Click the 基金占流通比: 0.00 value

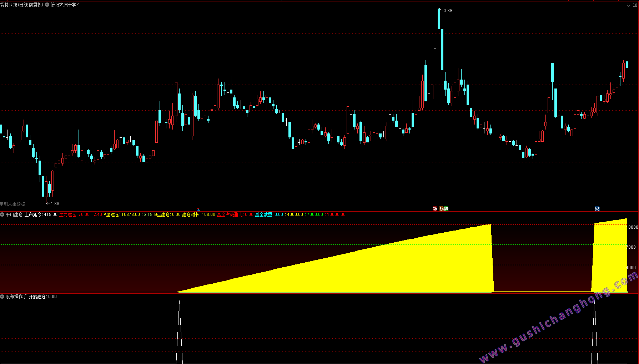click(235, 214)
